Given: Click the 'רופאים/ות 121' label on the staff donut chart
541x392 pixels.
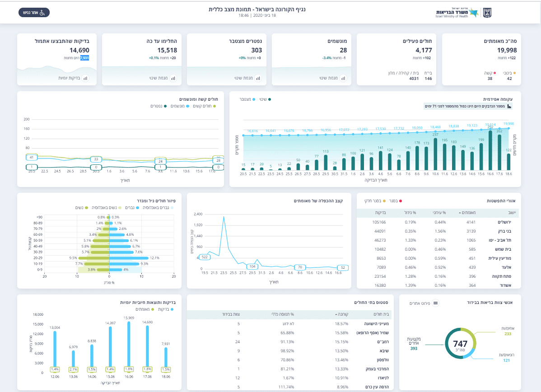Looking at the screenshot, I should [506, 358].
